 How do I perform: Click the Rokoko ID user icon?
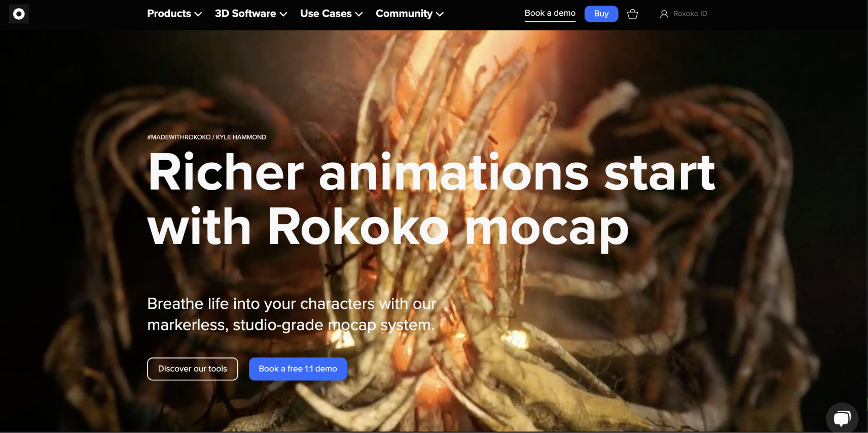click(664, 14)
